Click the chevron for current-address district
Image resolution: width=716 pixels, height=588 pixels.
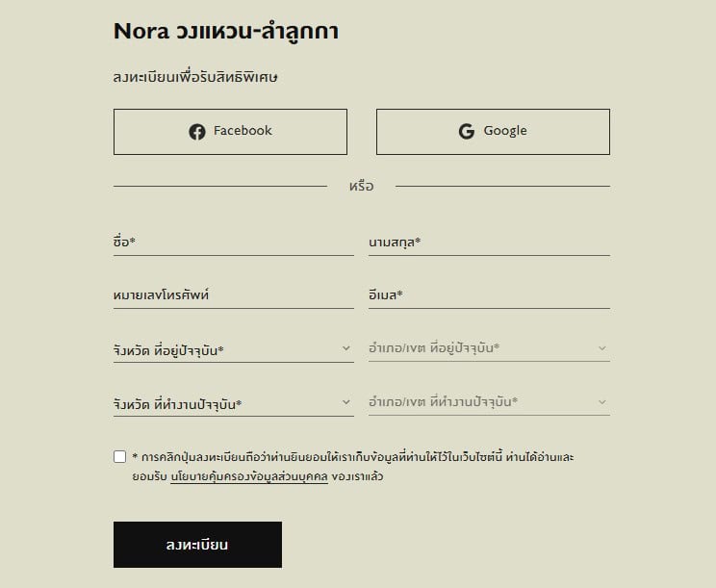point(602,348)
